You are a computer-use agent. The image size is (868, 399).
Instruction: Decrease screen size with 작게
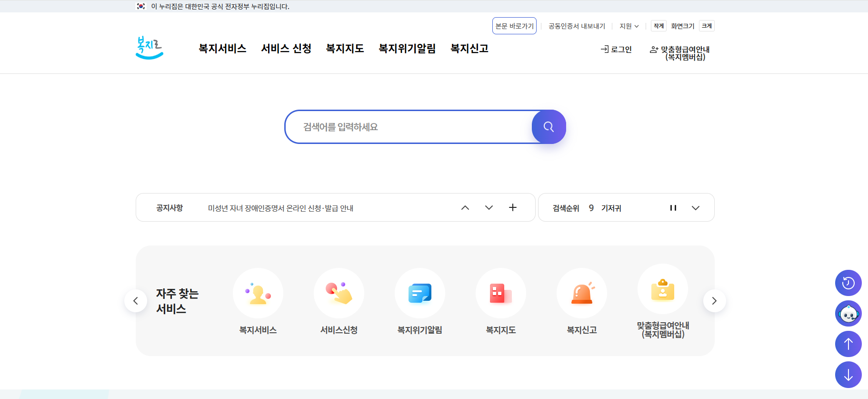(658, 26)
